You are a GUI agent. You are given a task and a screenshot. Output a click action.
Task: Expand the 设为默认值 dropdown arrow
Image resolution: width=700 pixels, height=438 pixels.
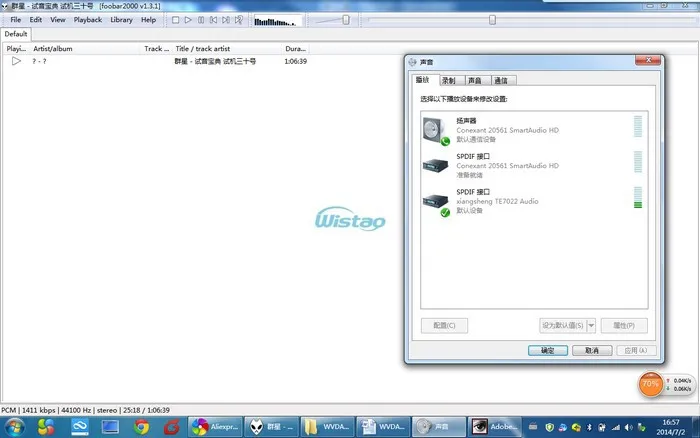(591, 325)
